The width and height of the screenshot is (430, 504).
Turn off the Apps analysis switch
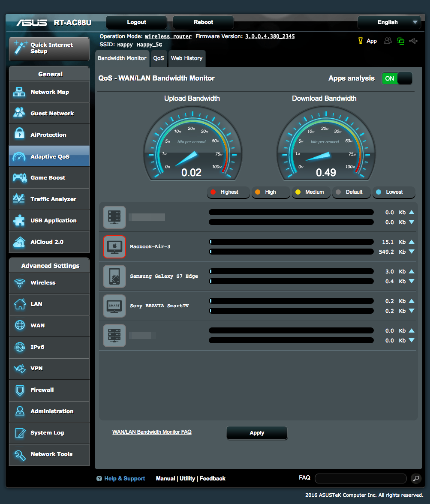click(397, 78)
